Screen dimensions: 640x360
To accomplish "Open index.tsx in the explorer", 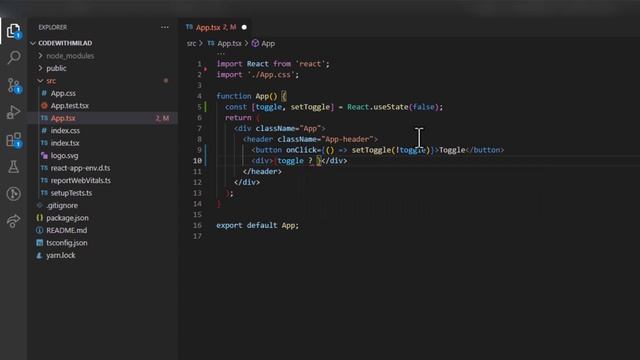I will coord(65,143).
